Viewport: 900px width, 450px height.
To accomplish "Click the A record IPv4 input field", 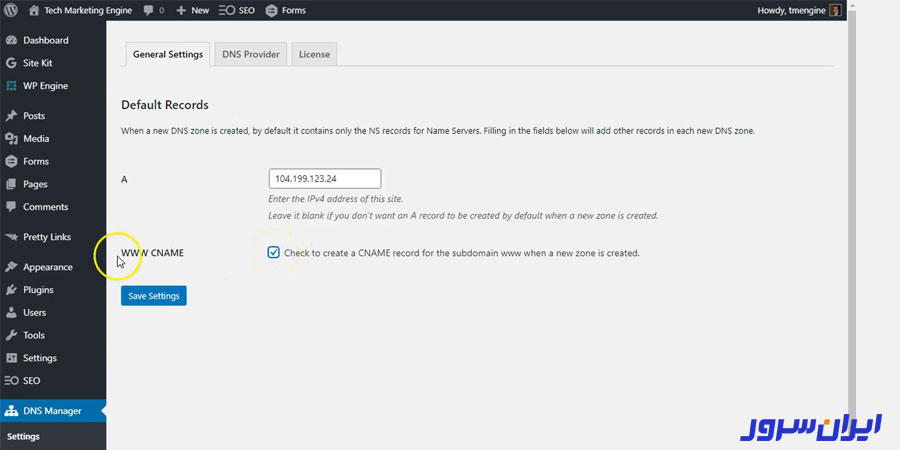I will (325, 179).
